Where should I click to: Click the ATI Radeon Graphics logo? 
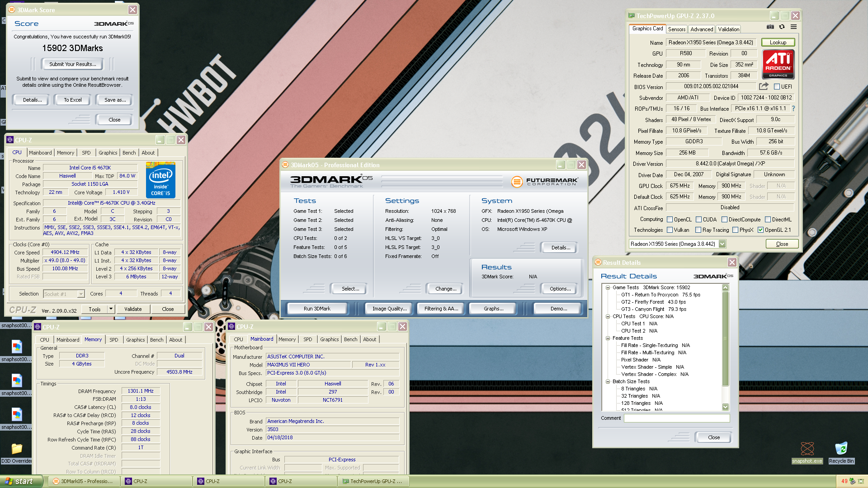click(x=778, y=64)
